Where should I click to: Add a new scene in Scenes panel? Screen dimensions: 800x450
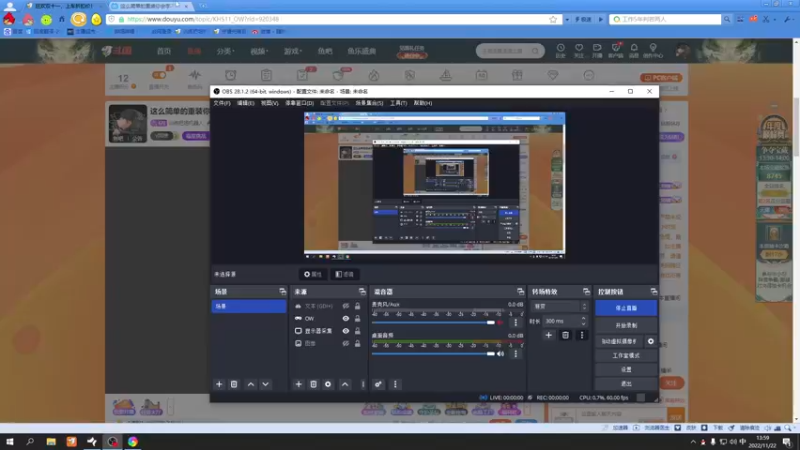pyautogui.click(x=219, y=384)
